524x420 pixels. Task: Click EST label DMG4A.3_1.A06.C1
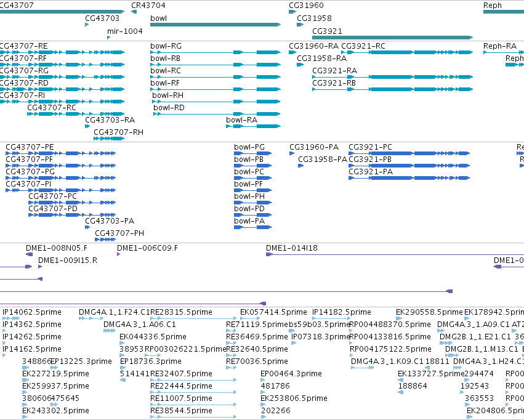click(140, 325)
